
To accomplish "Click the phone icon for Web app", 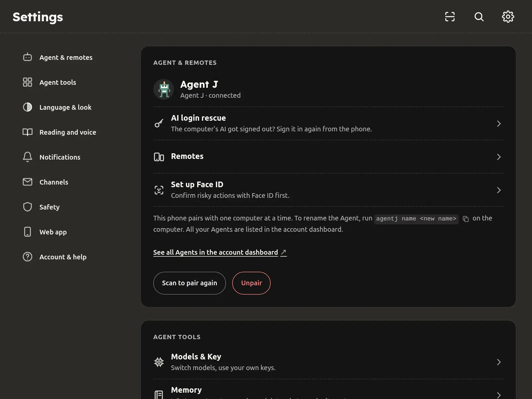I will (x=28, y=232).
